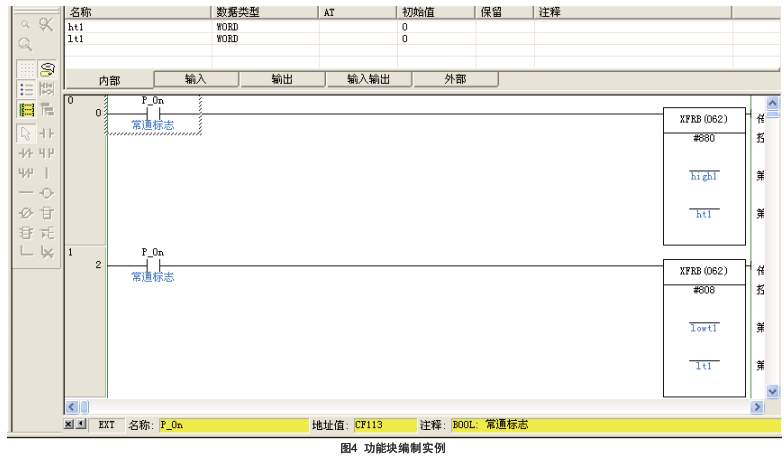Open the 外部 variables tab

[x=455, y=78]
